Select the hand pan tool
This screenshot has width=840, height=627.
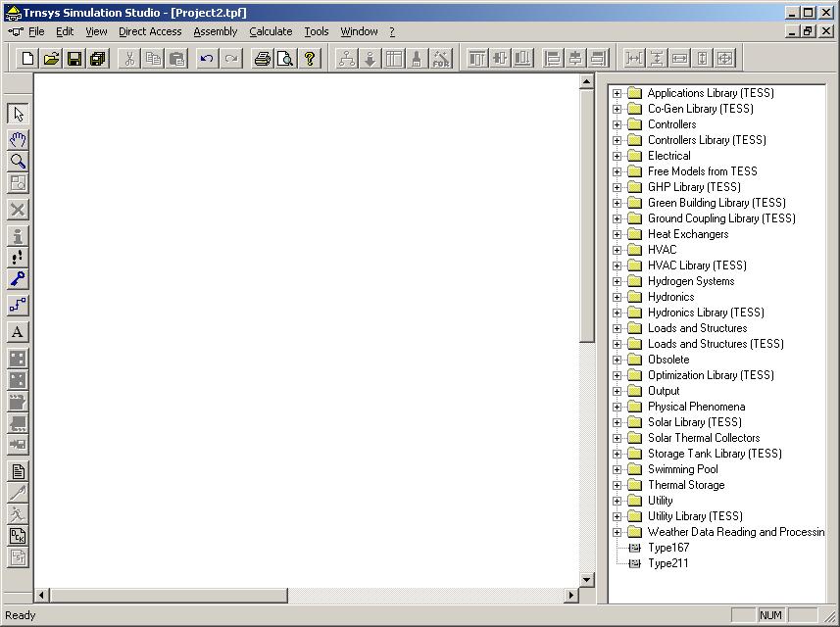pyautogui.click(x=18, y=140)
